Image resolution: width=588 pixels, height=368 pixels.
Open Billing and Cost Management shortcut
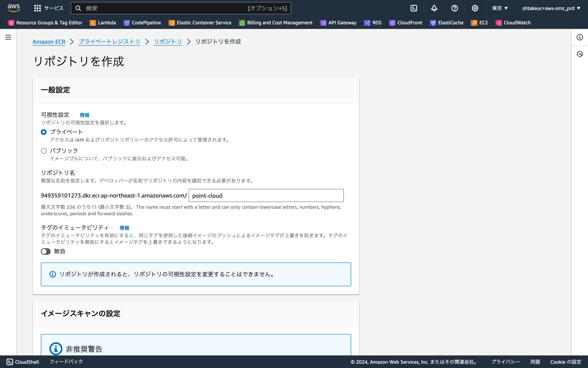[276, 23]
